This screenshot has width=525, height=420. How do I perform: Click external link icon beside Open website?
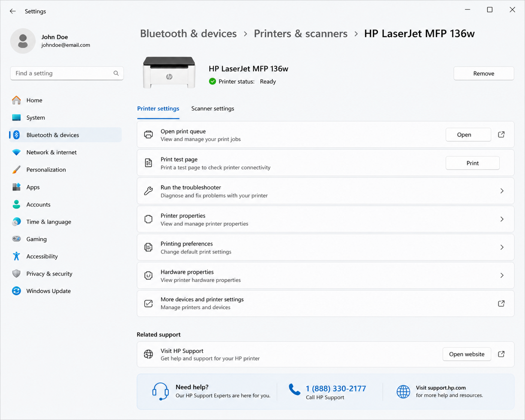pyautogui.click(x=501, y=354)
